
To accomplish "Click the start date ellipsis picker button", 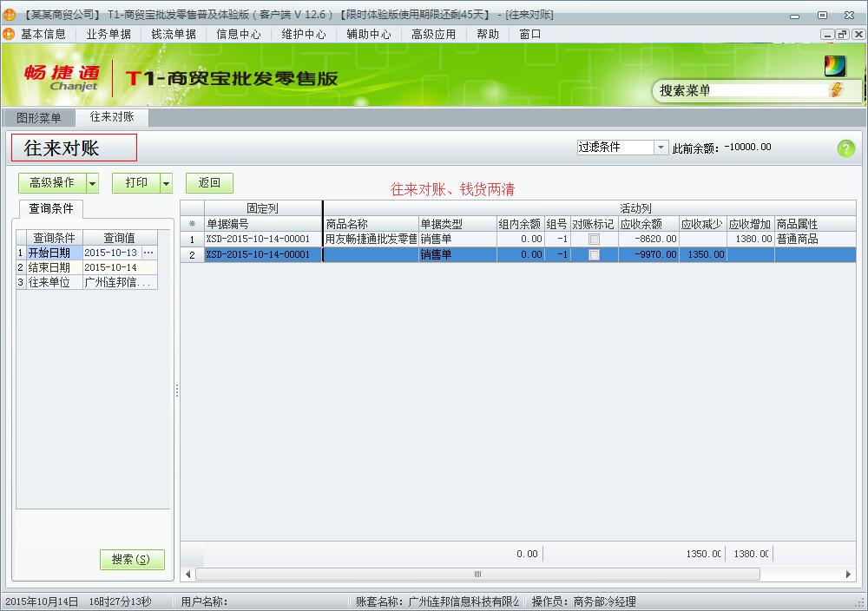I will coord(148,253).
